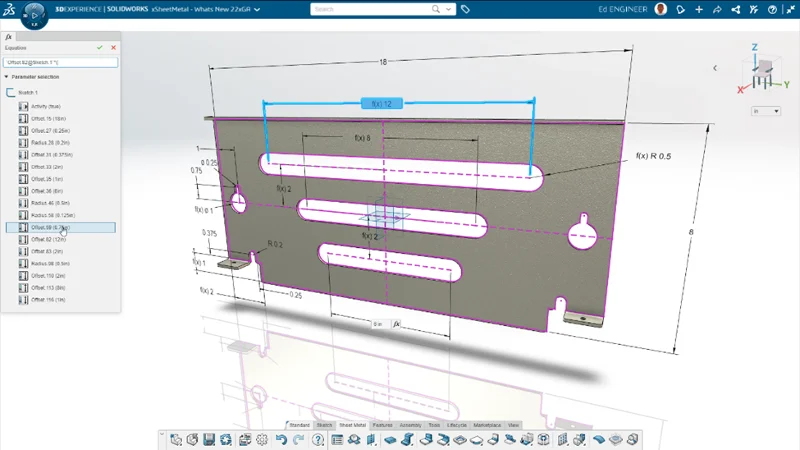Click the tag icon beside search bar

click(x=466, y=9)
